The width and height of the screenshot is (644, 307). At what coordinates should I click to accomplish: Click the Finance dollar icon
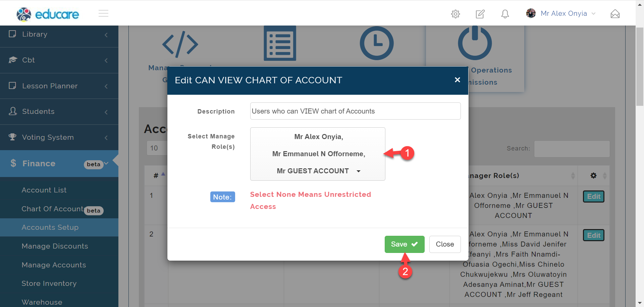(x=13, y=163)
